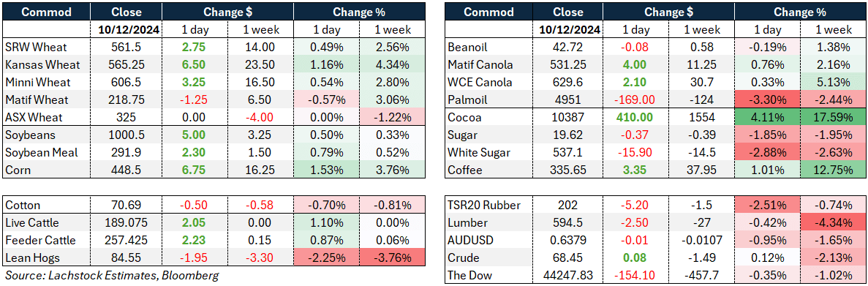Select the Crude 1 day change 0.08
Image resolution: width=868 pixels, height=286 pixels.
(635, 258)
